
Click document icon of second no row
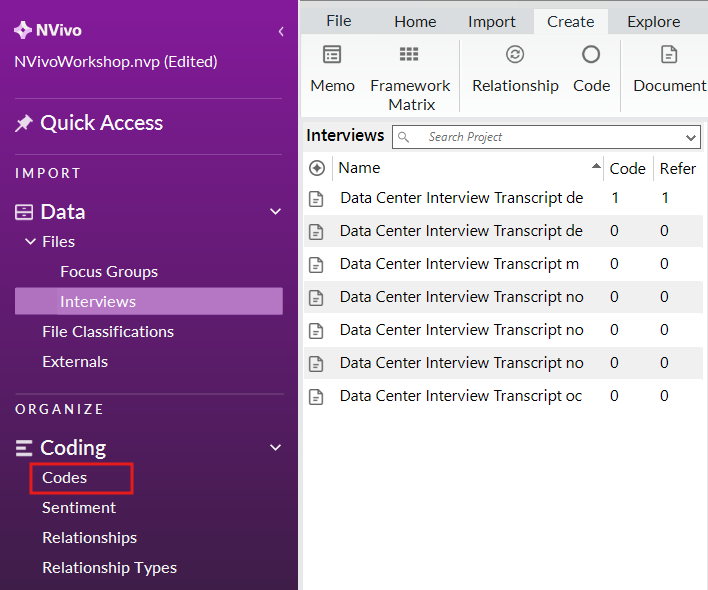pos(316,330)
